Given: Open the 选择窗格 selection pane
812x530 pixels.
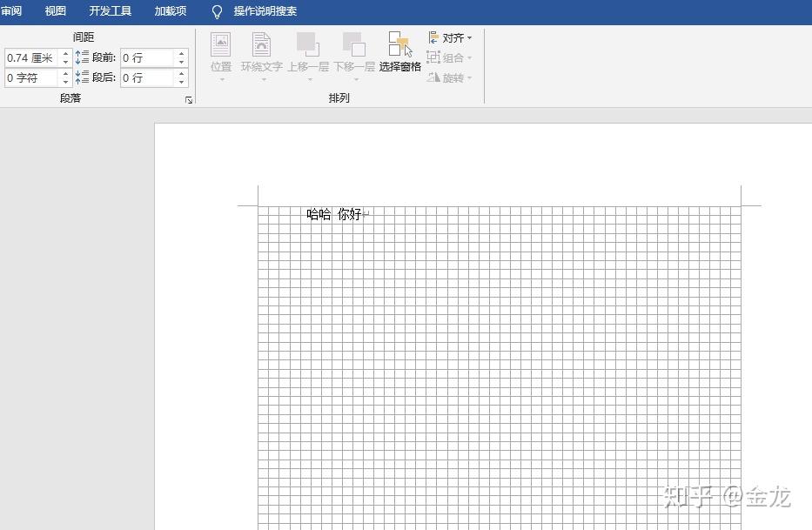Looking at the screenshot, I should click(400, 52).
